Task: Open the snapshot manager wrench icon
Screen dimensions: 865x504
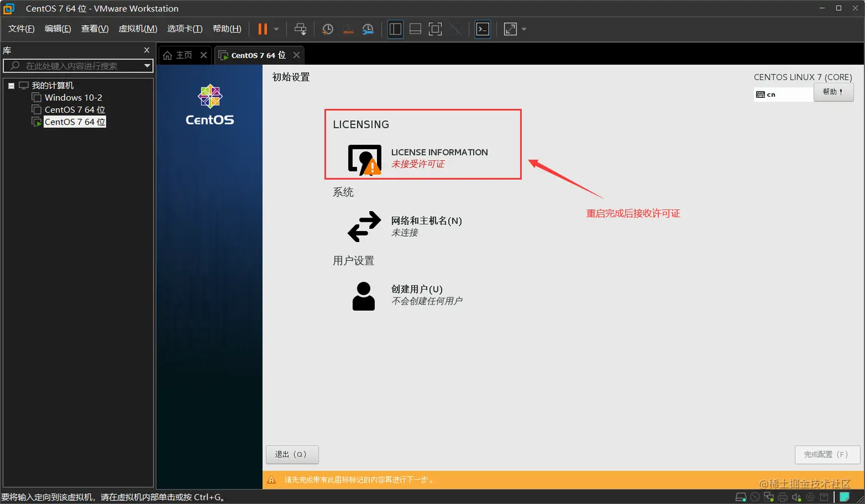Action: tap(368, 29)
